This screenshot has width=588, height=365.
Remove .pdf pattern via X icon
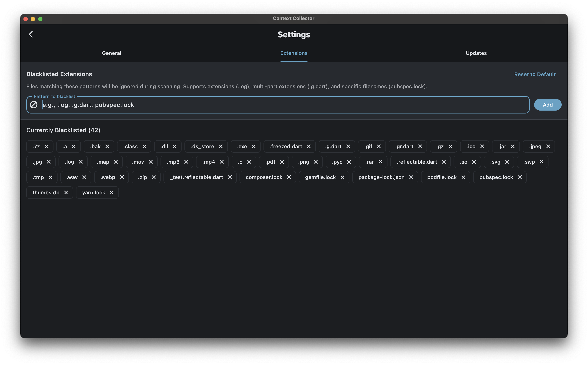tap(282, 162)
